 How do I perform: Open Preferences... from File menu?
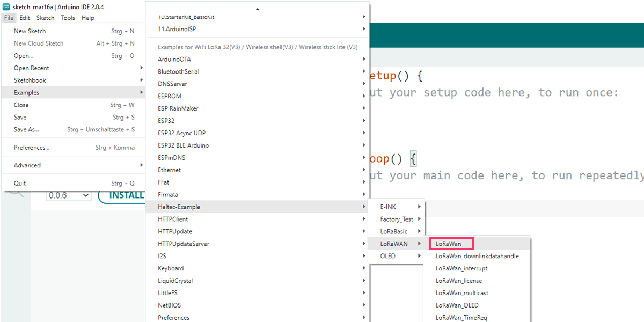click(73, 148)
